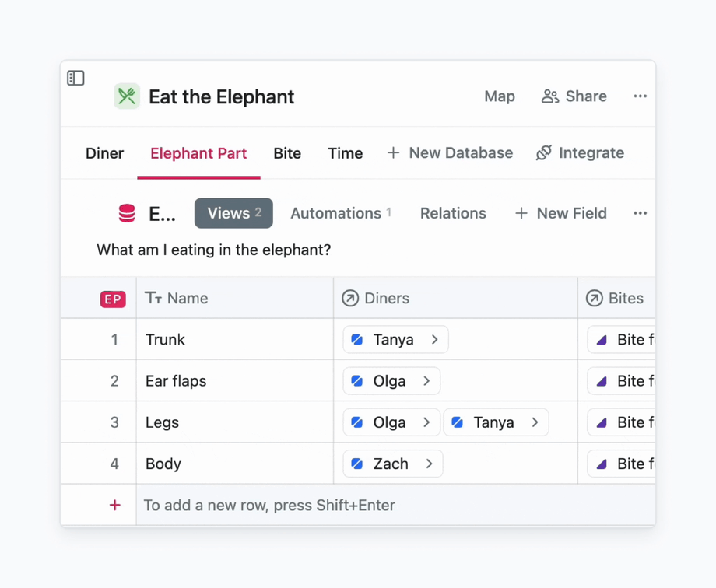Switch to the Bite tab
This screenshot has width=716, height=588.
click(x=287, y=153)
